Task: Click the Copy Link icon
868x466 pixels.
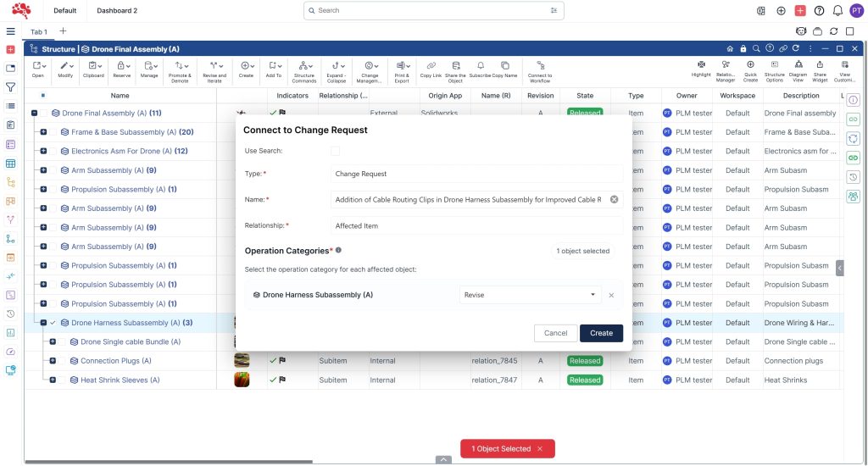Action: pyautogui.click(x=431, y=65)
